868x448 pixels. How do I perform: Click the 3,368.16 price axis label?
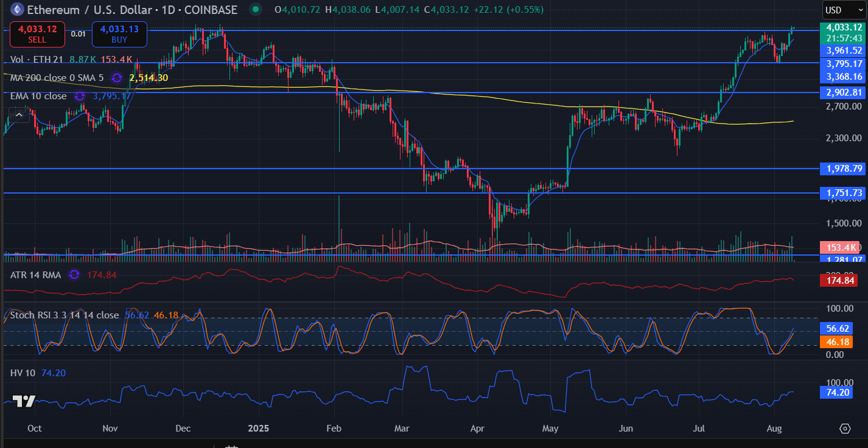(844, 76)
